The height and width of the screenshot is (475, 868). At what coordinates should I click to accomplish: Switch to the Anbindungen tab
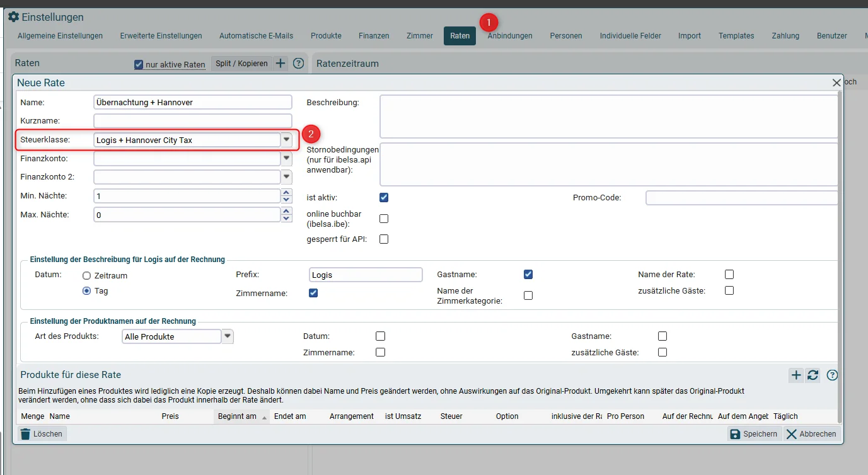click(x=510, y=36)
